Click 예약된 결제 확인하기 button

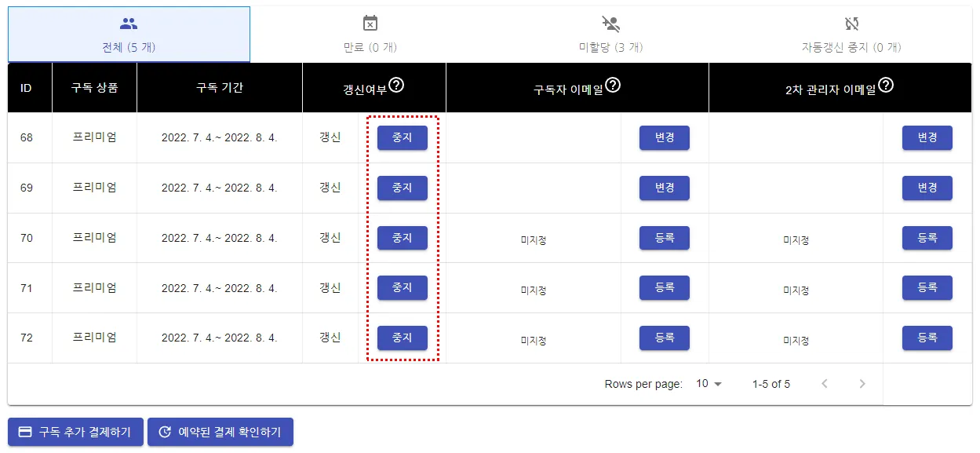(220, 432)
